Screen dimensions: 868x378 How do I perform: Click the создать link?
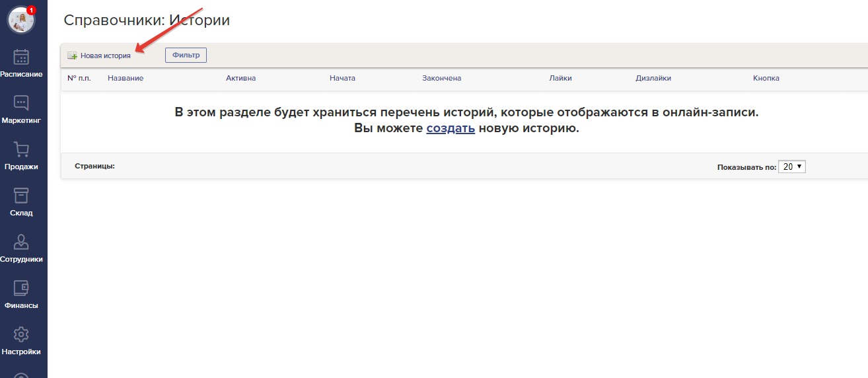[x=451, y=128]
